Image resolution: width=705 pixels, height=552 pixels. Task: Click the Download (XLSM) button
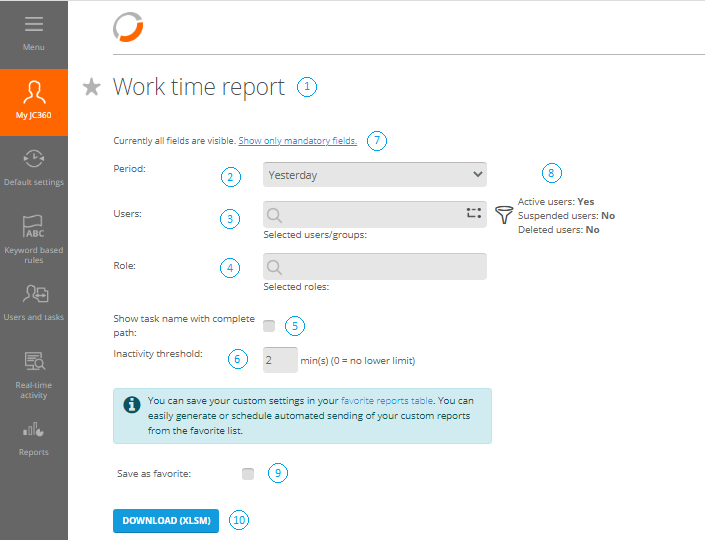166,521
